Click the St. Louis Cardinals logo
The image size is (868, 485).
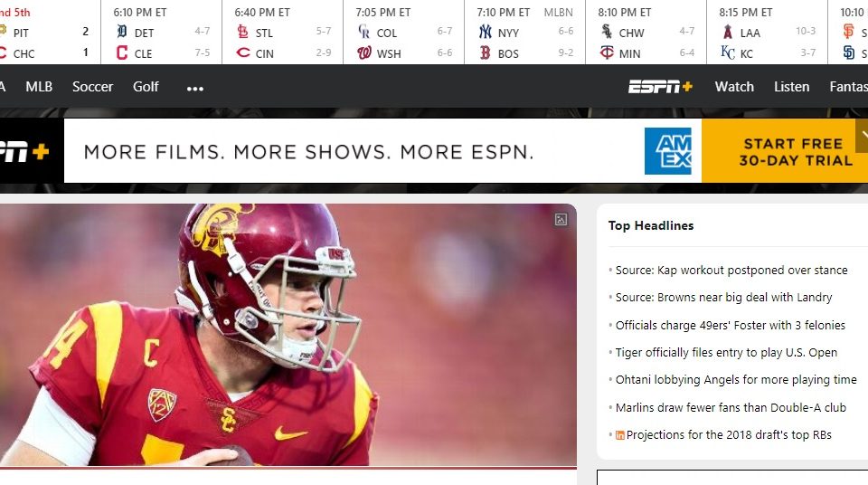[x=242, y=32]
